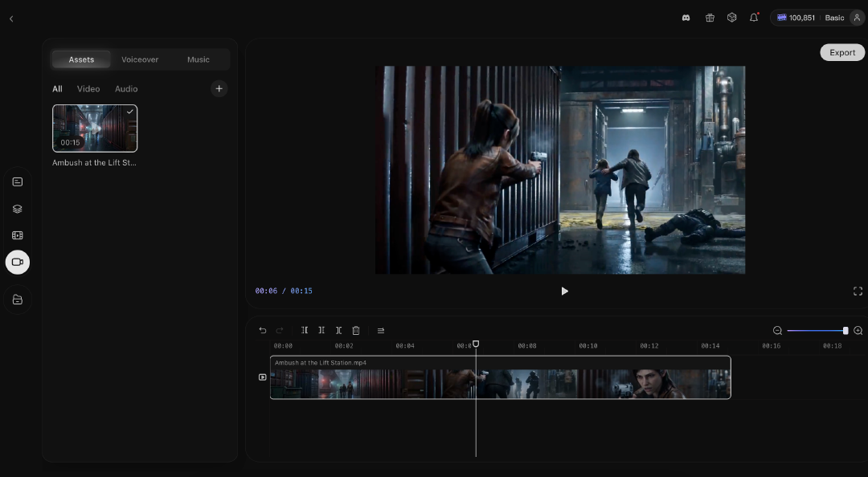Viewport: 868px width, 477px height.
Task: Click the playhead marker on the ruler
Action: 476,344
